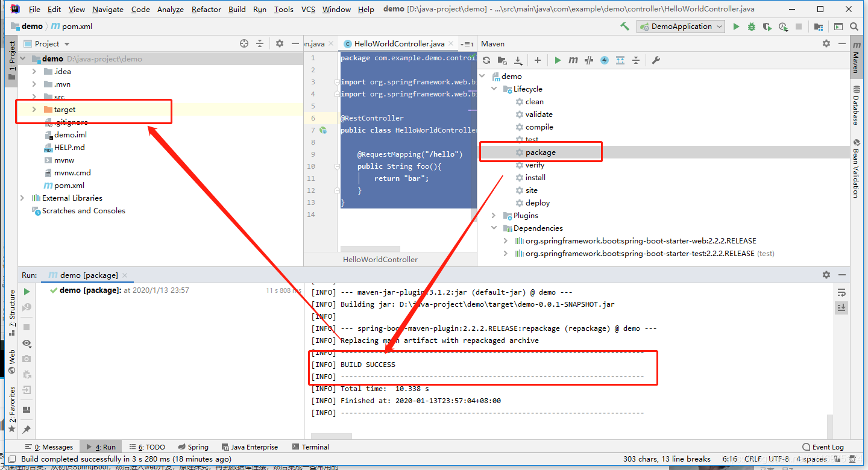Add a Maven project with plus icon
Viewport: 868px width, 470px height.
[x=538, y=60]
